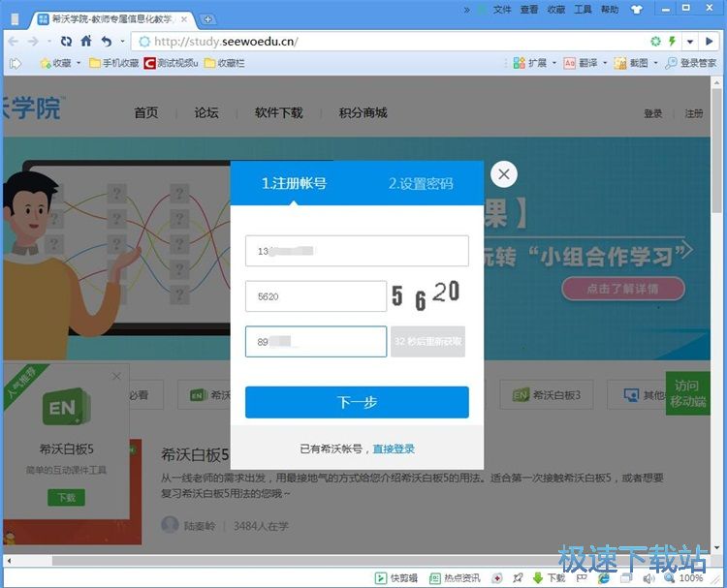The width and height of the screenshot is (727, 588).
Task: Click the 下一步 next step button
Action: pos(357,402)
